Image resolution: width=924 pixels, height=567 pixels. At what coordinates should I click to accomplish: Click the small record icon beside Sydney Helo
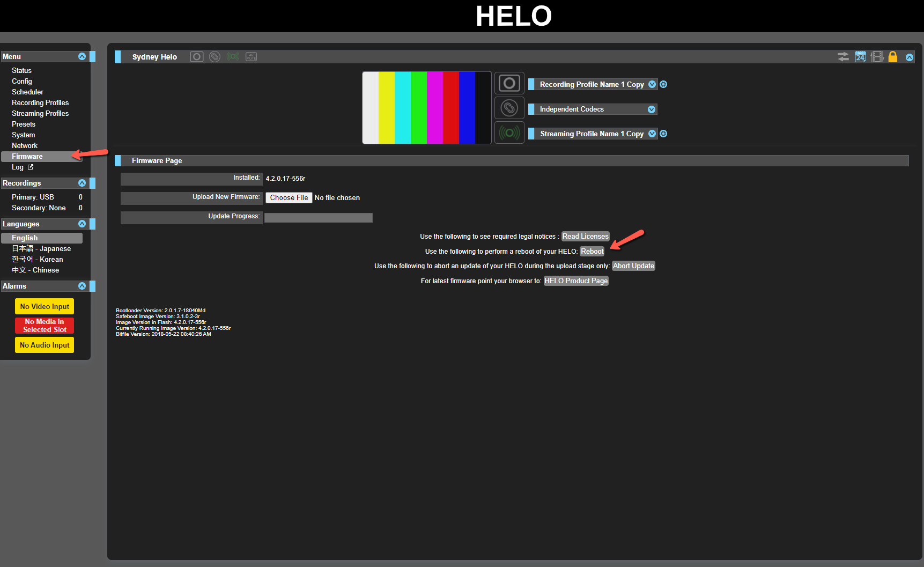197,57
